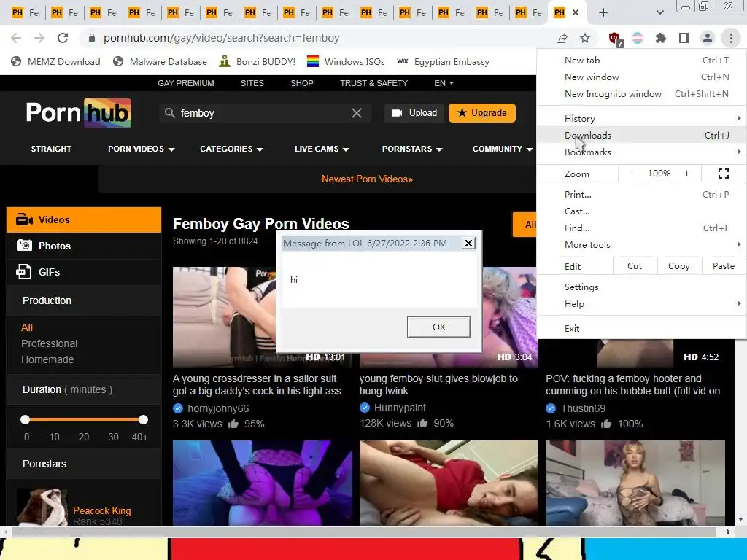
Task: Open the uBlock shield extension icon
Action: (x=616, y=39)
